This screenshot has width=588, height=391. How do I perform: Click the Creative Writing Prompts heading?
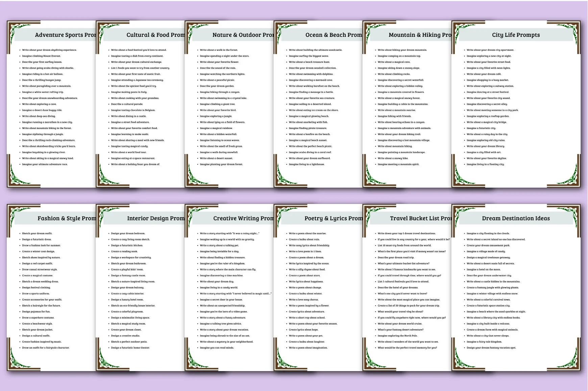[243, 218]
